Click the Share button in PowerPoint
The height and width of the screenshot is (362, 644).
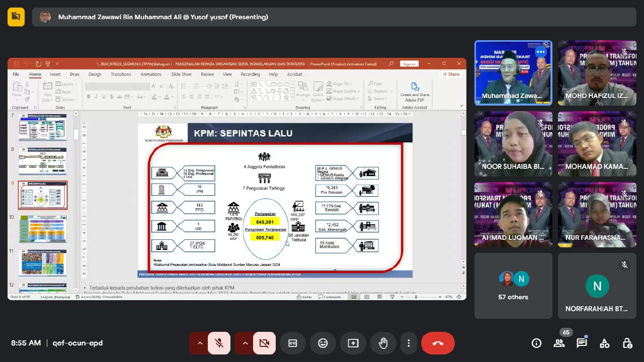click(x=451, y=74)
